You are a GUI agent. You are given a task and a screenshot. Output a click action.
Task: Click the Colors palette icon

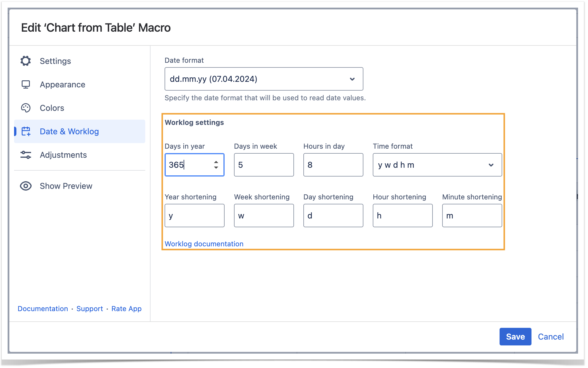[26, 108]
